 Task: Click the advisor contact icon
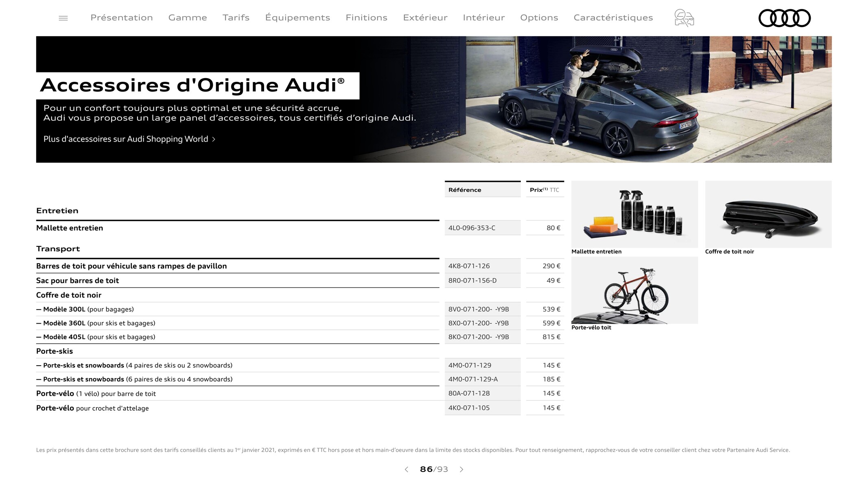[x=684, y=18]
